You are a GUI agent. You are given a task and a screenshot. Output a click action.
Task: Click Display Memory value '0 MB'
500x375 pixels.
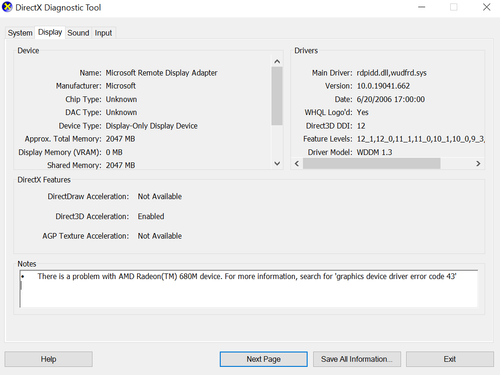(114, 152)
